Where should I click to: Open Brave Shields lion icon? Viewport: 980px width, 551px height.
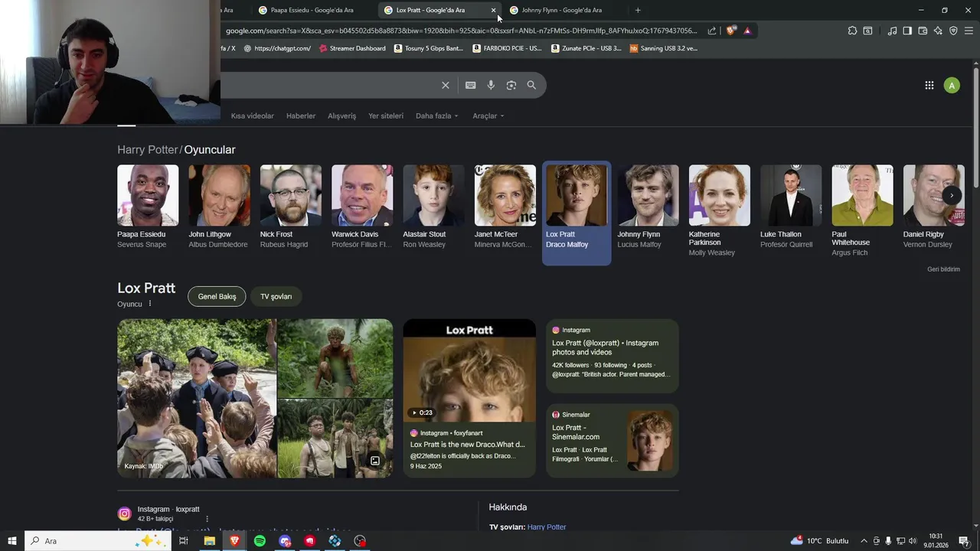click(731, 31)
